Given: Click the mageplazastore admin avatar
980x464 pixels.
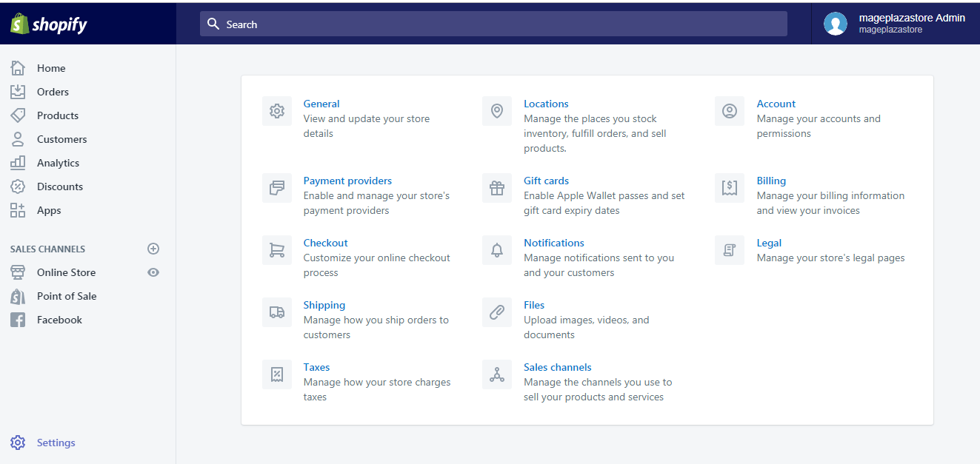Looking at the screenshot, I should (835, 23).
